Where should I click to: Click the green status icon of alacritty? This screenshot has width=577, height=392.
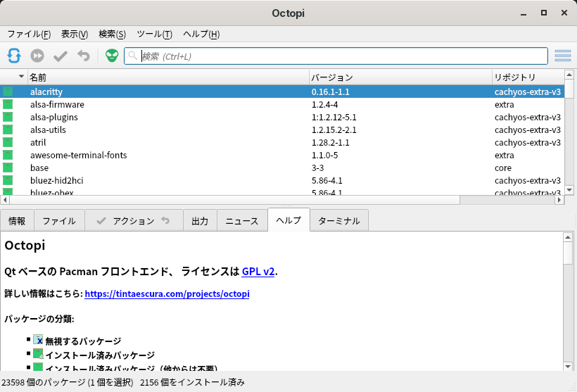pyautogui.click(x=8, y=91)
